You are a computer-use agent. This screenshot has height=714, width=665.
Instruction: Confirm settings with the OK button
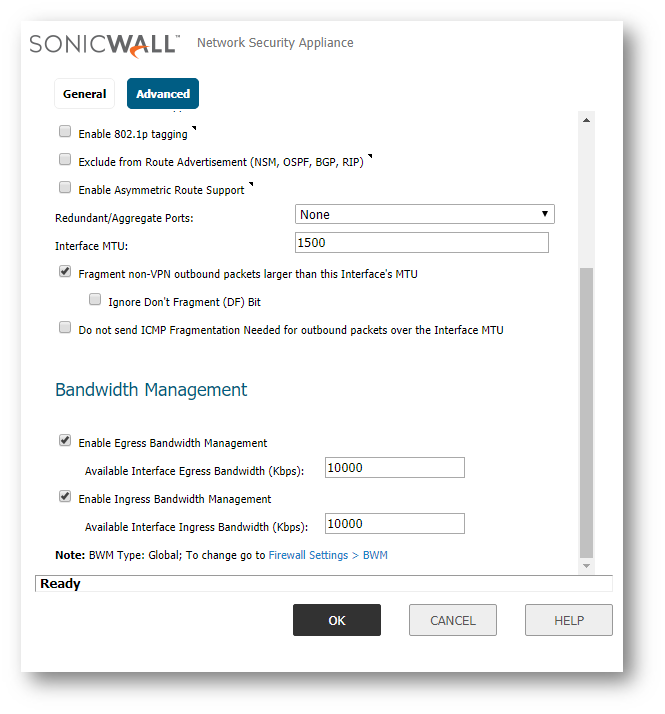pos(337,620)
